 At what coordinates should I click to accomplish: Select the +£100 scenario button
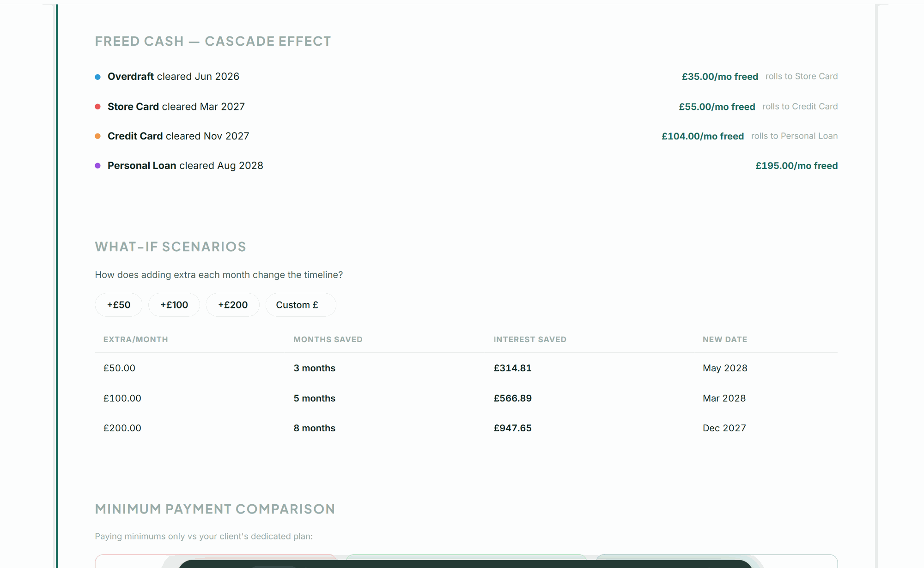(x=174, y=305)
